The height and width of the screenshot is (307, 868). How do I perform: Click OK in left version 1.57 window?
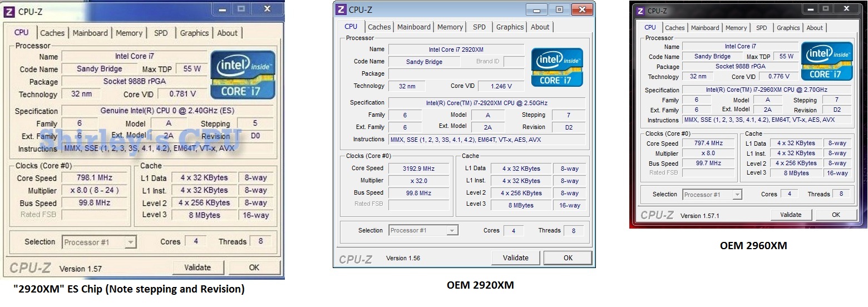254,268
